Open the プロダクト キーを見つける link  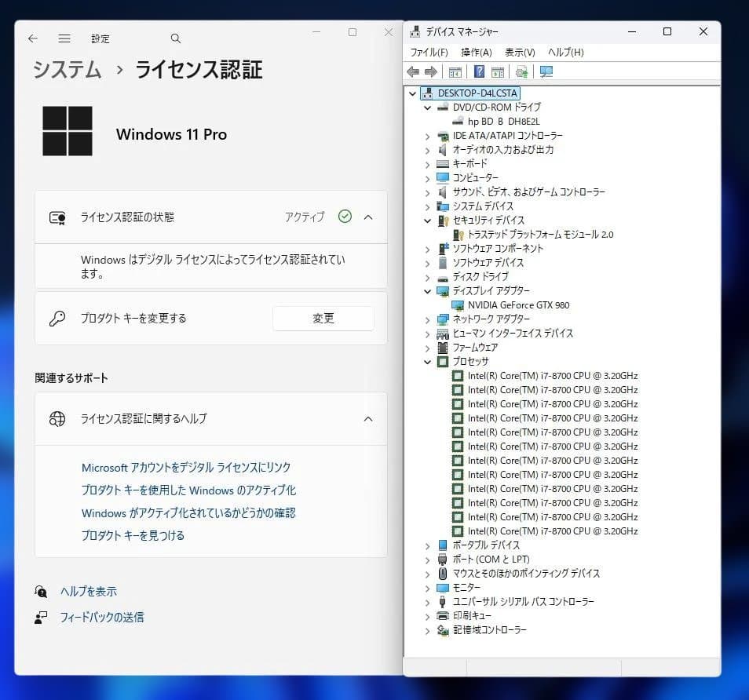tap(132, 538)
